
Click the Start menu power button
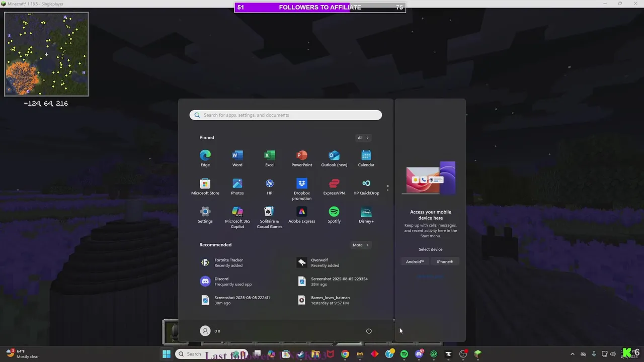pyautogui.click(x=369, y=331)
